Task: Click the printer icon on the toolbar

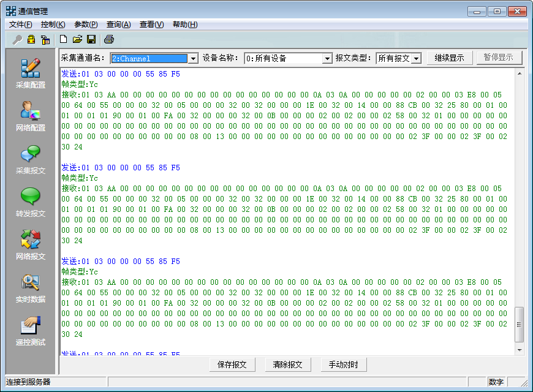Action: (x=109, y=38)
